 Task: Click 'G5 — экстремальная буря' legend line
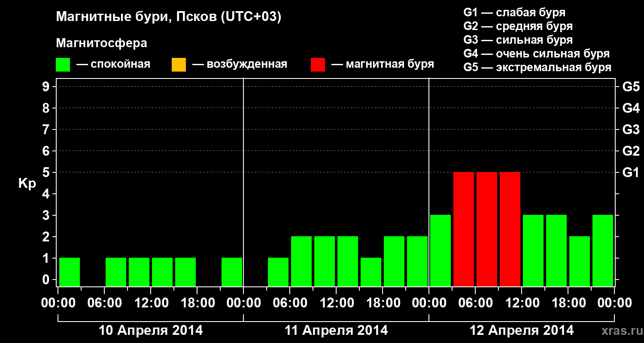[538, 67]
